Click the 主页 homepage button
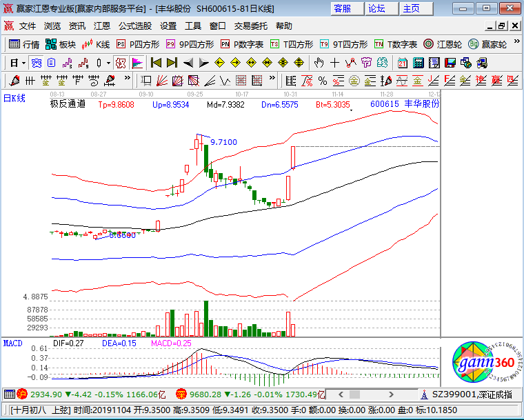 coord(416,9)
